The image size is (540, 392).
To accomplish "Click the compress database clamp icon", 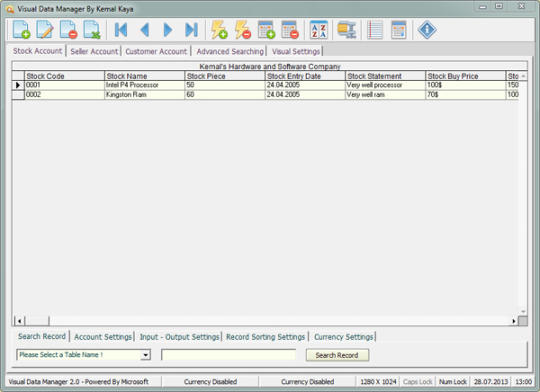I will (x=346, y=30).
